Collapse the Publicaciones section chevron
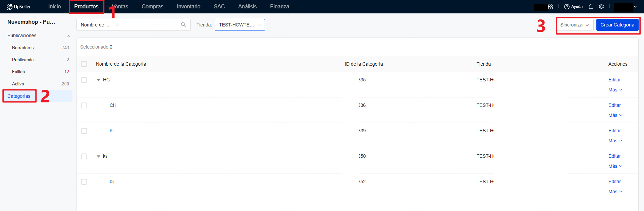Screen dimensions: 644x211 click(68, 36)
